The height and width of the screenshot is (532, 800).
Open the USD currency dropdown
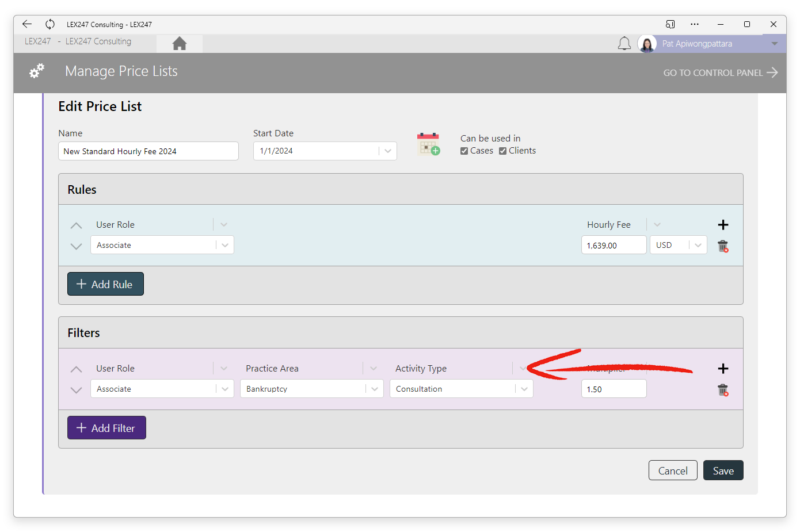pos(698,245)
